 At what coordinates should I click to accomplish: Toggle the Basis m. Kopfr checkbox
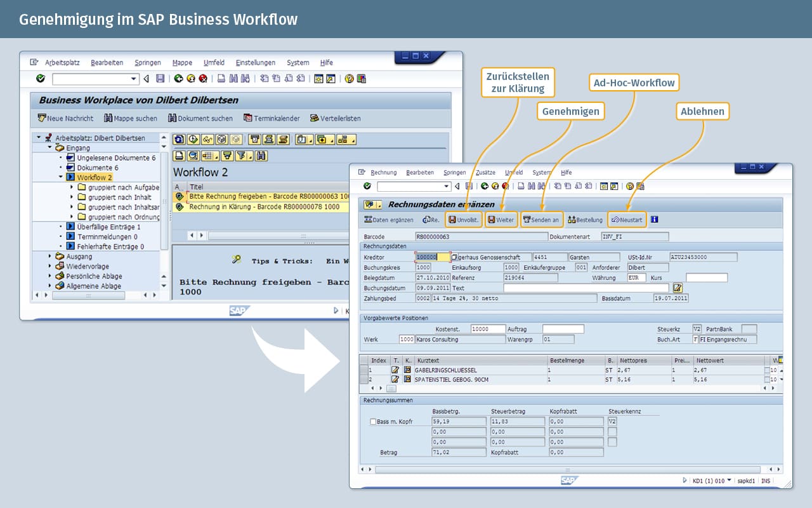(373, 421)
